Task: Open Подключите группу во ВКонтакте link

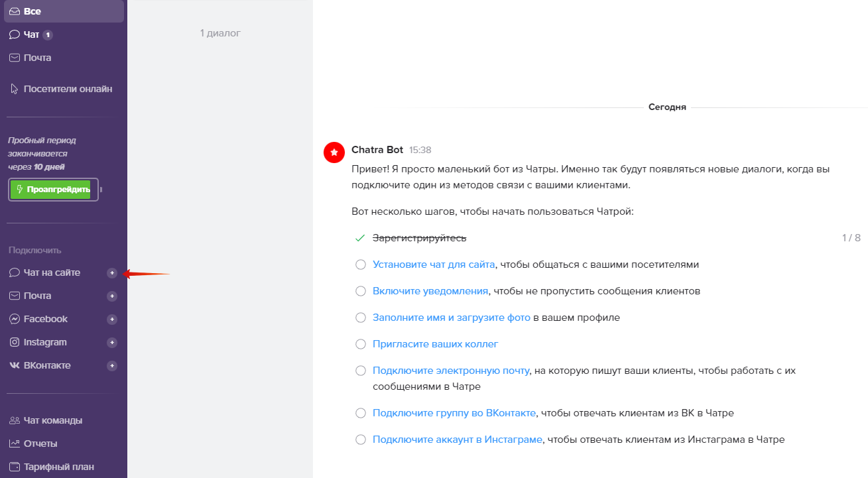Action: point(454,413)
